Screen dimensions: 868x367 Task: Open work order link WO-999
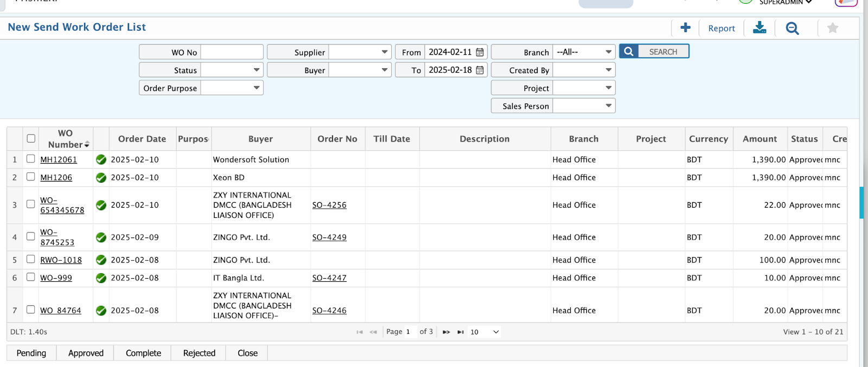point(56,278)
